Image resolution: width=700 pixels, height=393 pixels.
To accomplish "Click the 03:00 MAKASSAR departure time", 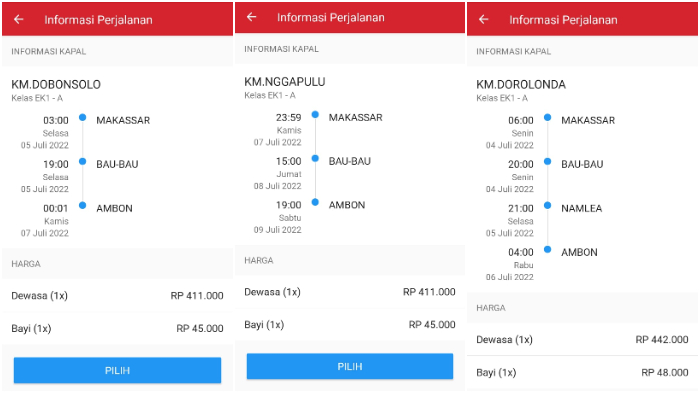I will pyautogui.click(x=56, y=120).
